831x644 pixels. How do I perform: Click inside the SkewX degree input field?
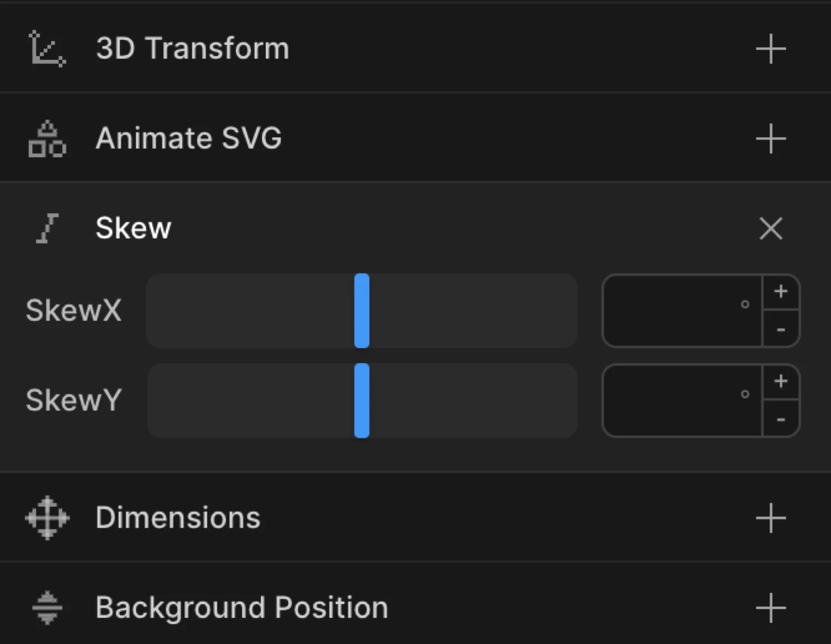click(676, 310)
